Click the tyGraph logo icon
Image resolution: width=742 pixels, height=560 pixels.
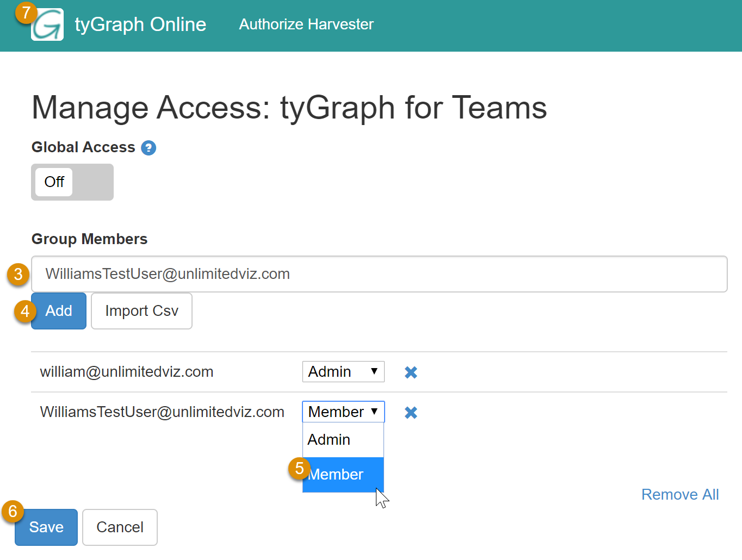(47, 24)
